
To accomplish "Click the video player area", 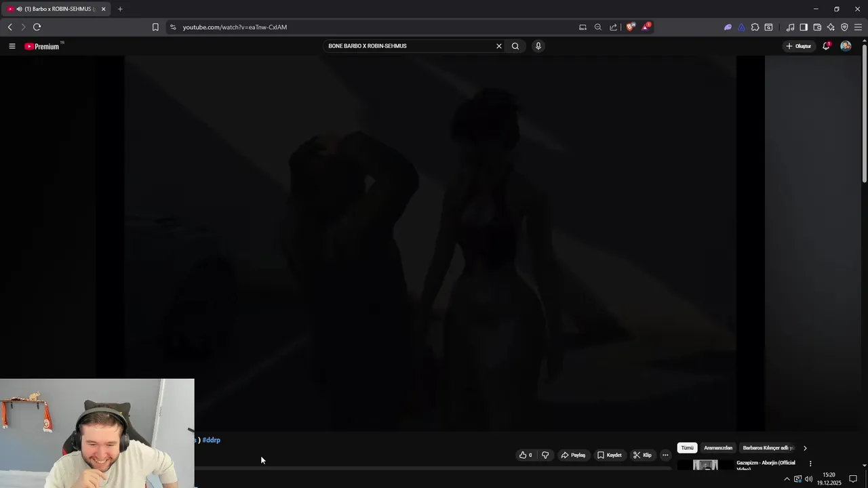I will [x=430, y=243].
